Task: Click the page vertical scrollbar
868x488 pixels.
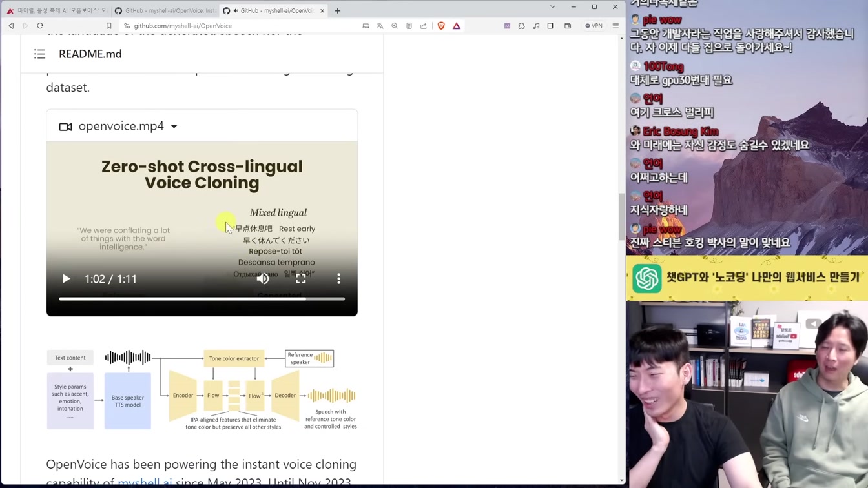Action: pos(621,216)
